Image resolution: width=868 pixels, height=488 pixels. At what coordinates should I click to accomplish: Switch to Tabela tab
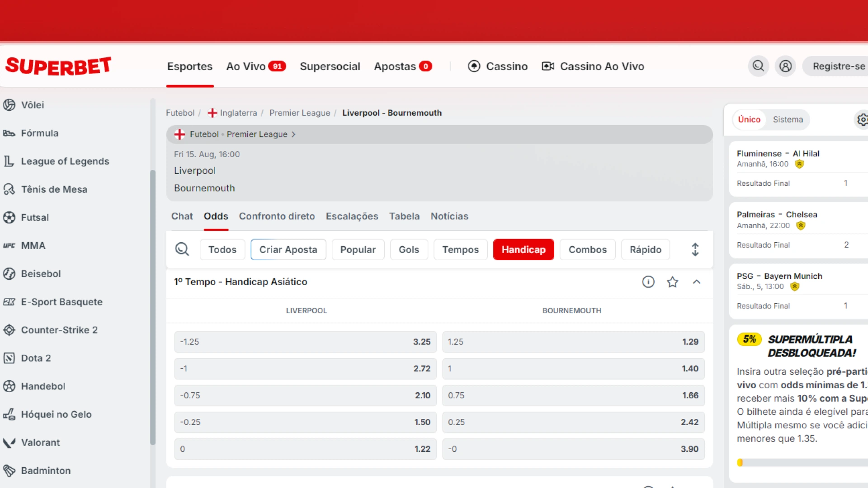tap(404, 216)
